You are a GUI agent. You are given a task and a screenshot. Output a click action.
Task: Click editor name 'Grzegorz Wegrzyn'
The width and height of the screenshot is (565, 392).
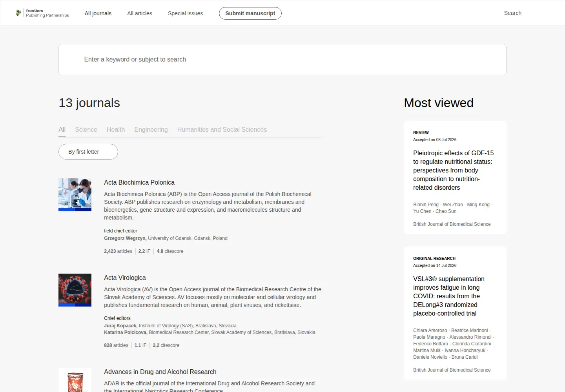(125, 238)
